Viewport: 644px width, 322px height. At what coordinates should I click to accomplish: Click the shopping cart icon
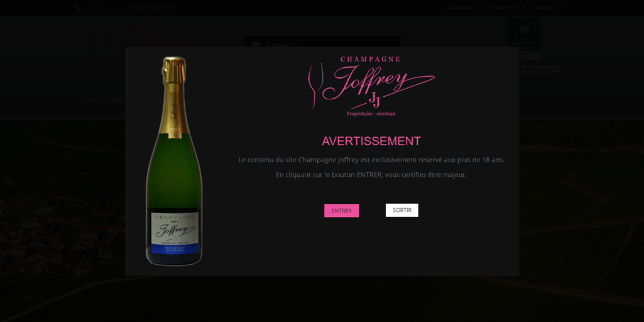(255, 44)
